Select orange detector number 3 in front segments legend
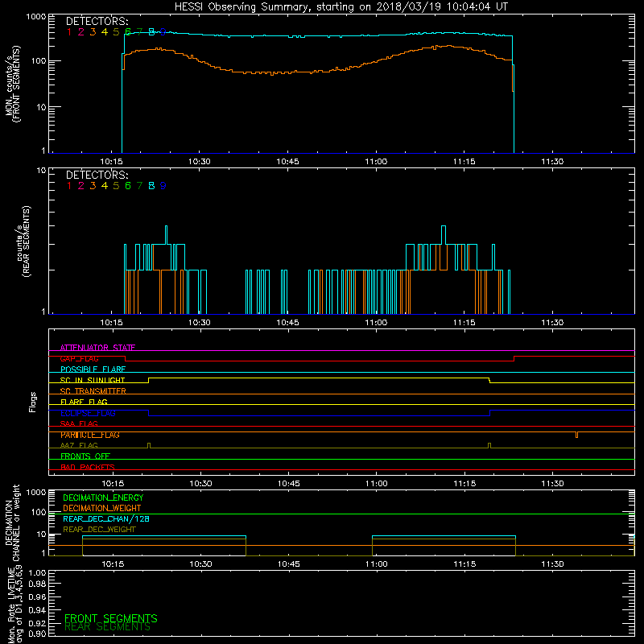The width and height of the screenshot is (644, 644). pyautogui.click(x=93, y=32)
